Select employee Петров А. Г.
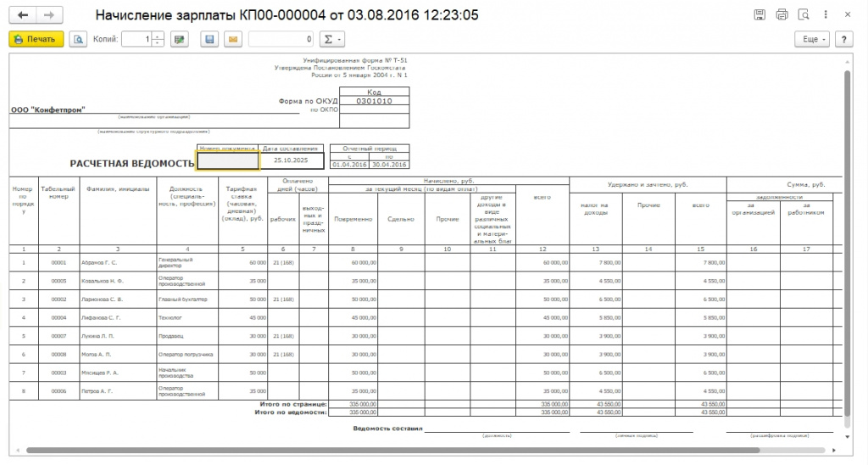The width and height of the screenshot is (868, 465). click(x=97, y=390)
